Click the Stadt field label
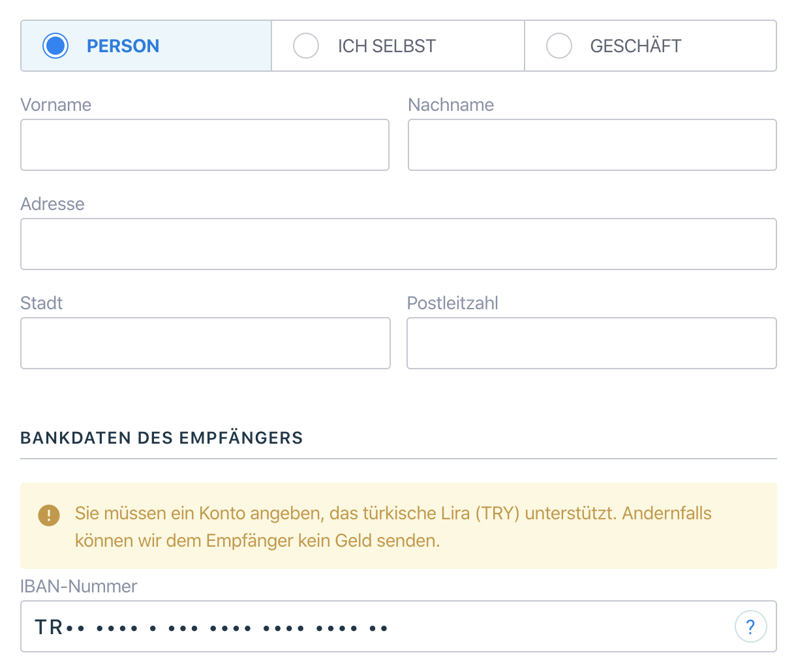This screenshot has width=796, height=672. [42, 303]
